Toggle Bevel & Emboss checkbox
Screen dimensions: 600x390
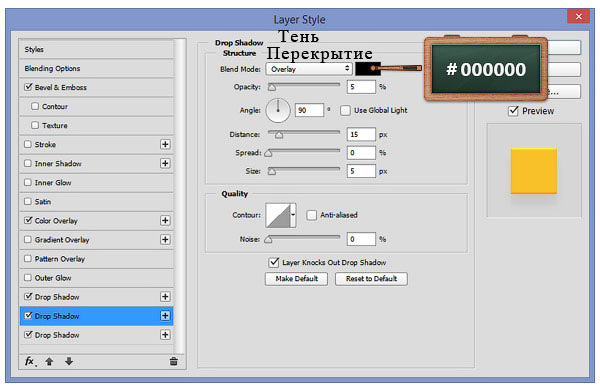pos(28,87)
